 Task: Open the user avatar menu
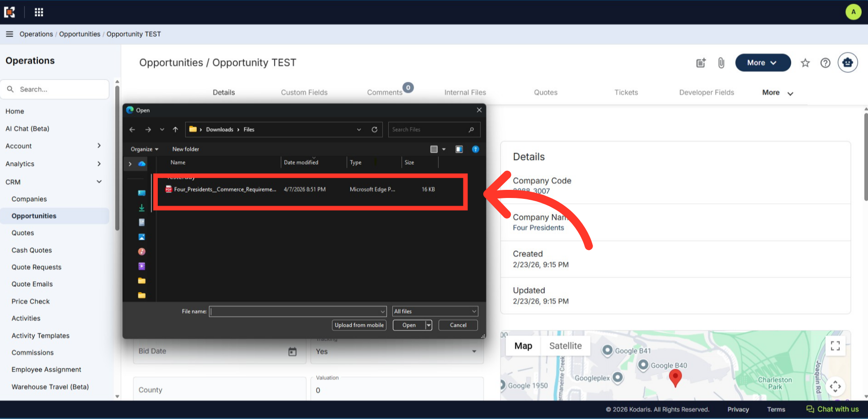click(853, 12)
